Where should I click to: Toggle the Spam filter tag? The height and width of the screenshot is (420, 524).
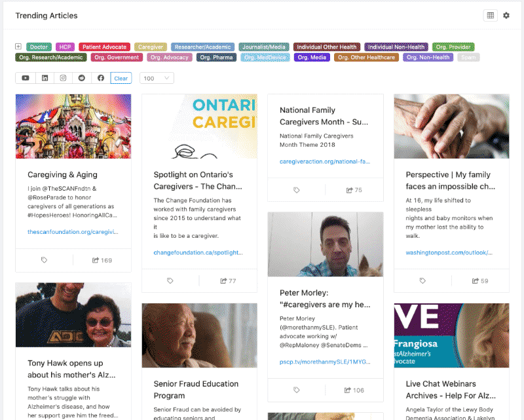468,57
